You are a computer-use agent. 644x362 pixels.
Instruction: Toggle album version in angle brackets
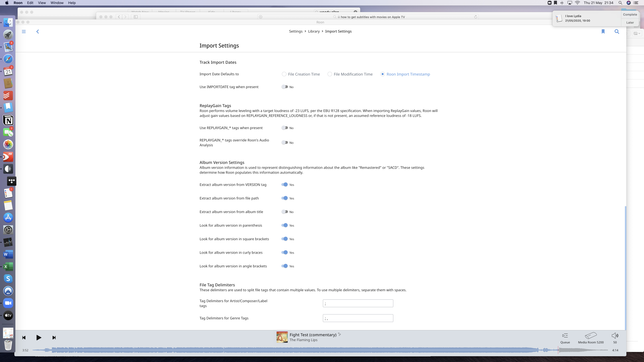[285, 266]
